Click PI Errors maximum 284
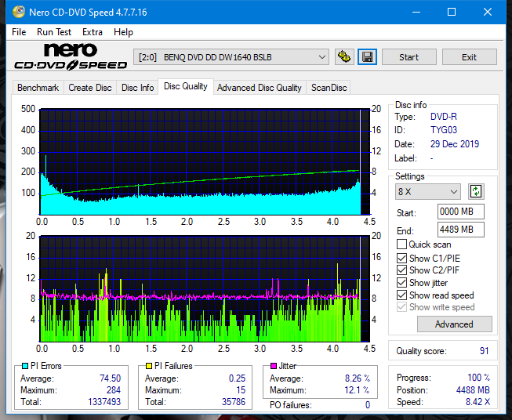This screenshot has width=512, height=420. coord(114,390)
